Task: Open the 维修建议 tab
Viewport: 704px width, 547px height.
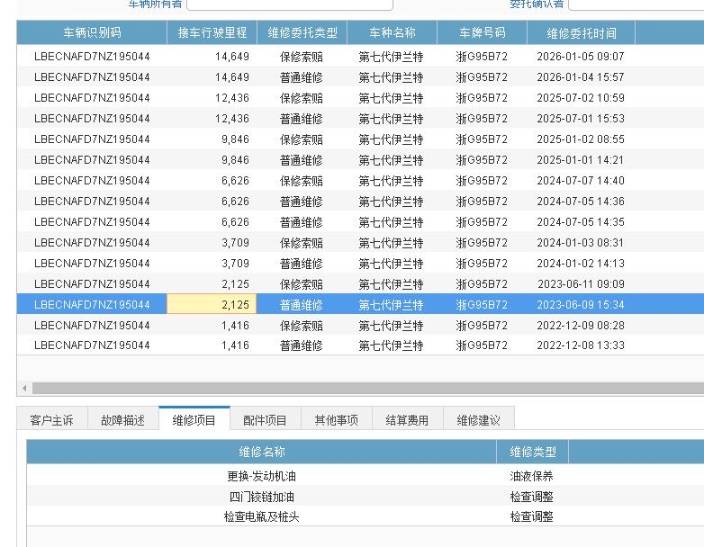Action: pyautogui.click(x=478, y=421)
